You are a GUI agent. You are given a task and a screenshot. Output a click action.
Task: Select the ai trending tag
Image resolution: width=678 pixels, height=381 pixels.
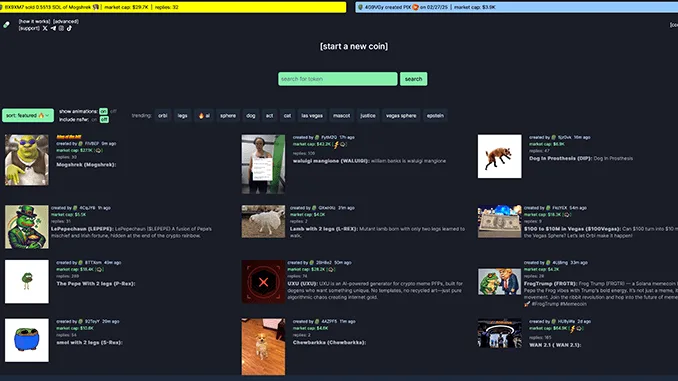(x=204, y=115)
